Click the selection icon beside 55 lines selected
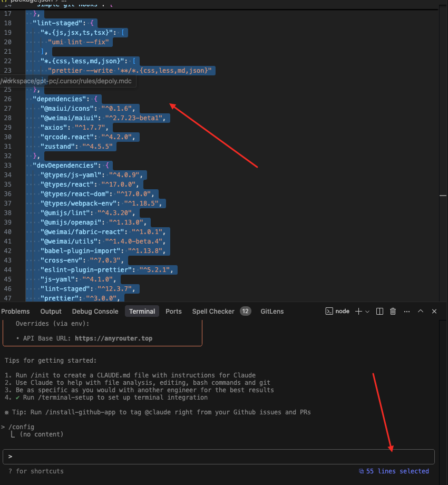The height and width of the screenshot is (485, 448). [x=362, y=471]
